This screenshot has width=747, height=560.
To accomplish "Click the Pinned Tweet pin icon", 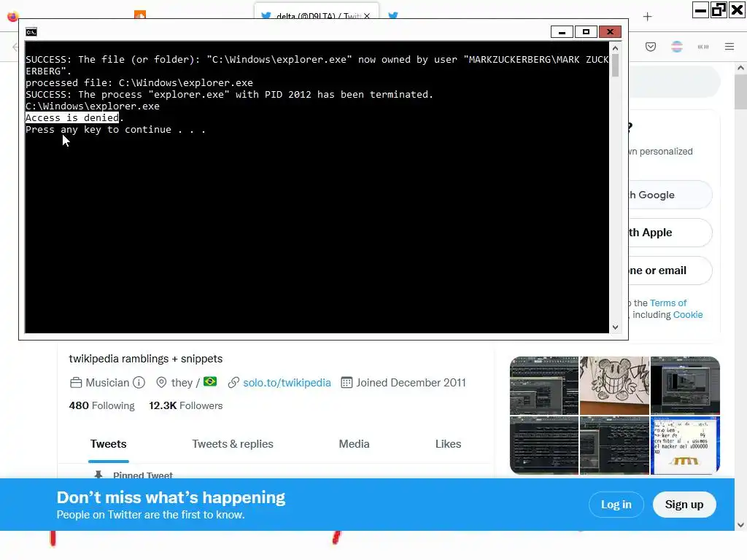I will (x=98, y=475).
